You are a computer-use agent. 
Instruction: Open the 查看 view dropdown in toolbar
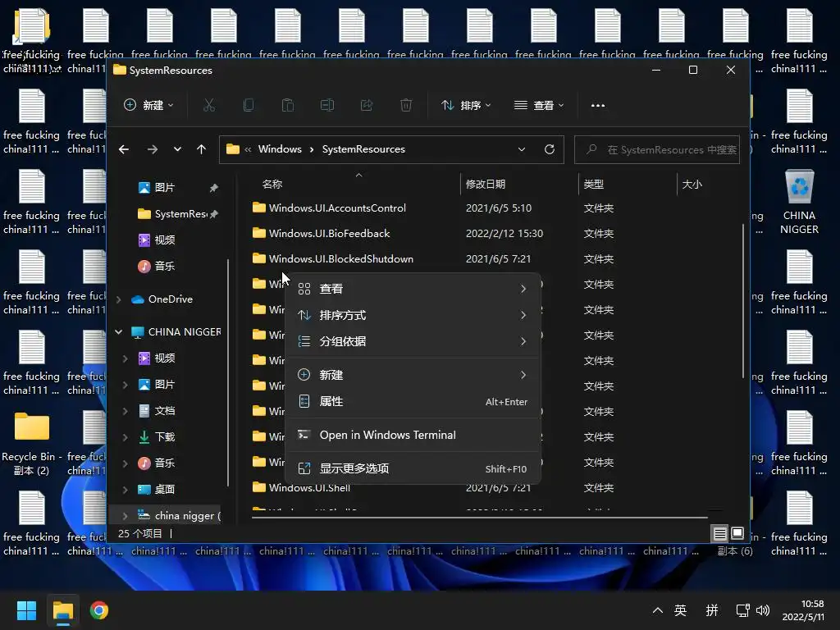(538, 105)
